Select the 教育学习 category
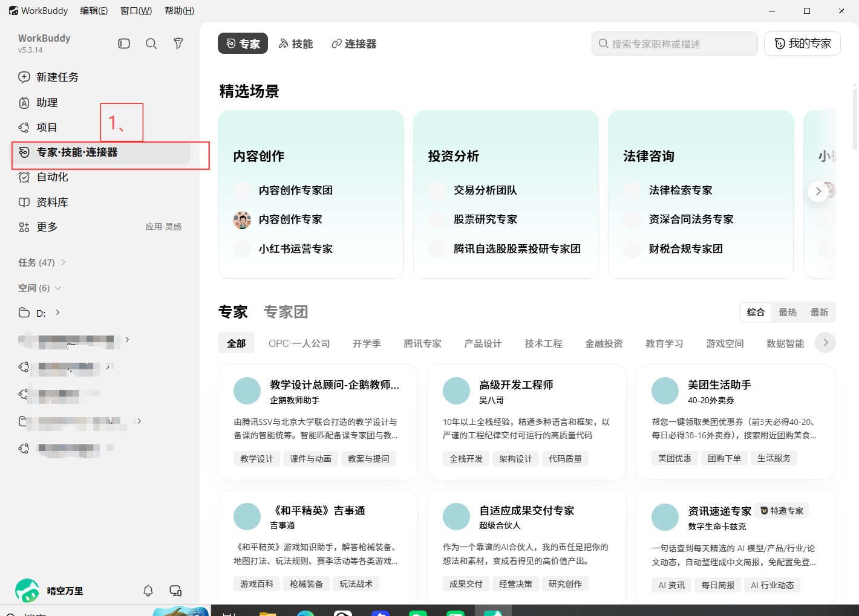The height and width of the screenshot is (616, 859). pos(664,343)
